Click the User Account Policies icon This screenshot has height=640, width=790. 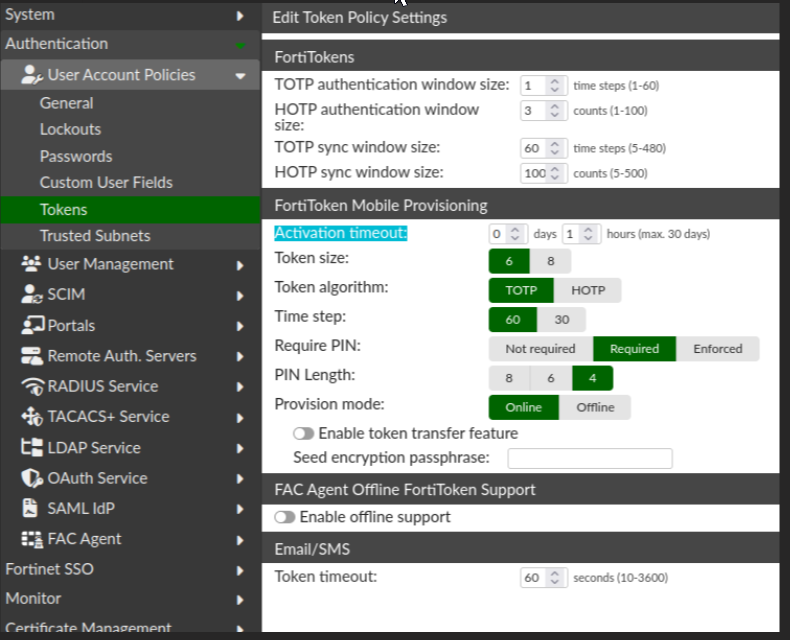pos(32,75)
